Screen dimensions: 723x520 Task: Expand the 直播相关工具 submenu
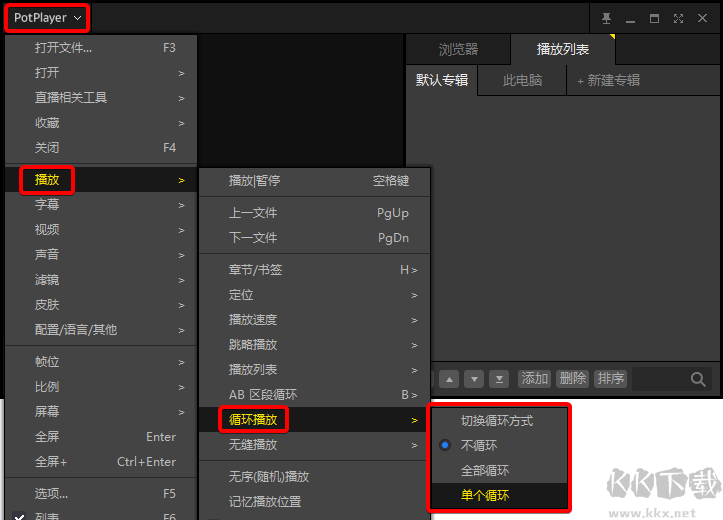pos(101,98)
